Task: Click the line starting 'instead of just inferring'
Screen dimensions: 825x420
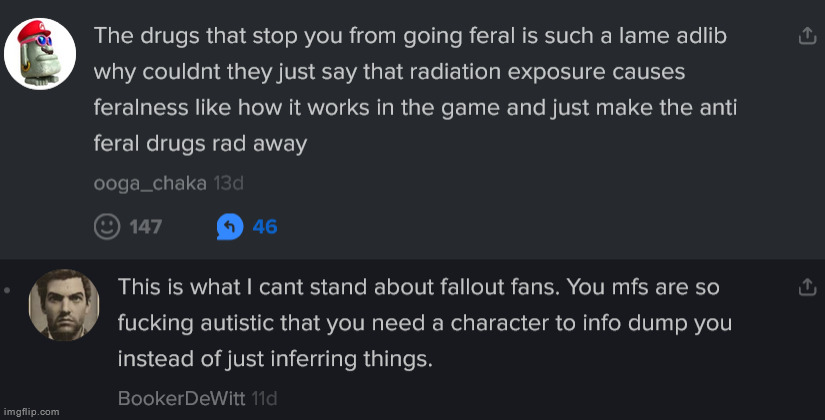Action: tap(275, 359)
